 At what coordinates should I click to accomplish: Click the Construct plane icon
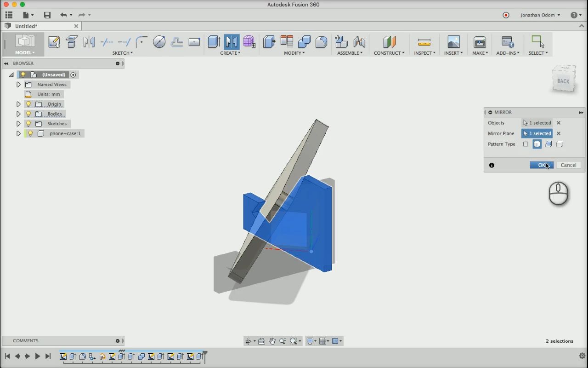pyautogui.click(x=389, y=42)
